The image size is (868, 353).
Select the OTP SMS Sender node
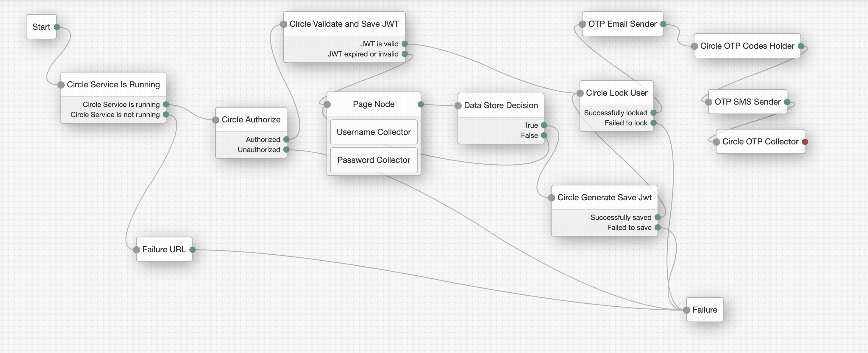(x=747, y=102)
